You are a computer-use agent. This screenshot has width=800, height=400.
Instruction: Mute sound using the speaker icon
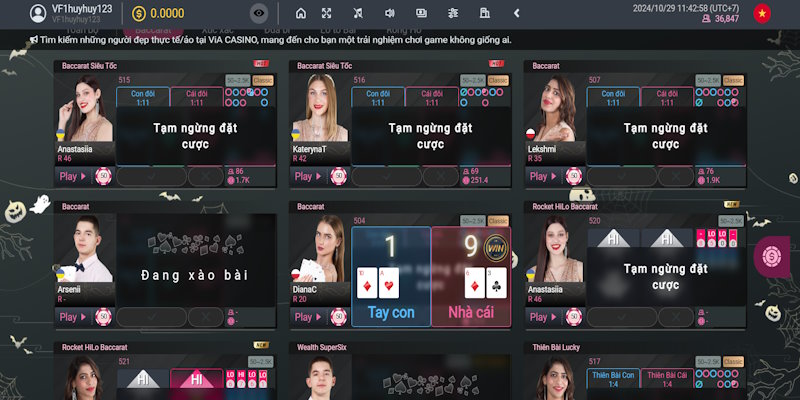(389, 13)
